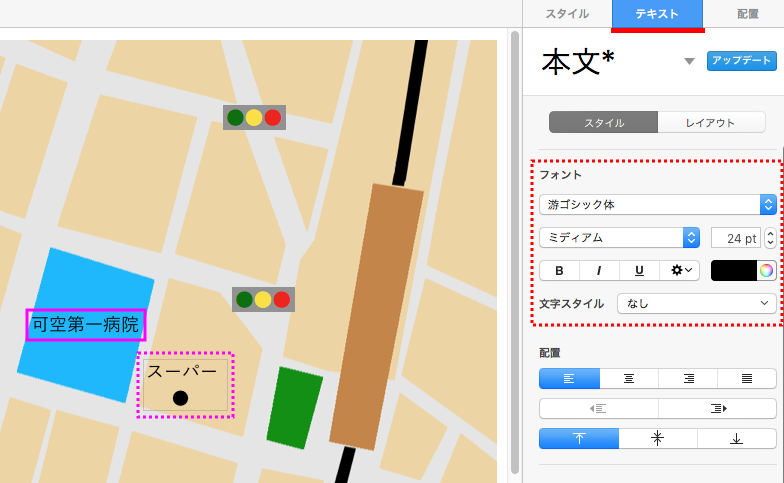Toggle italic formatting
The image size is (784, 483).
[x=599, y=270]
